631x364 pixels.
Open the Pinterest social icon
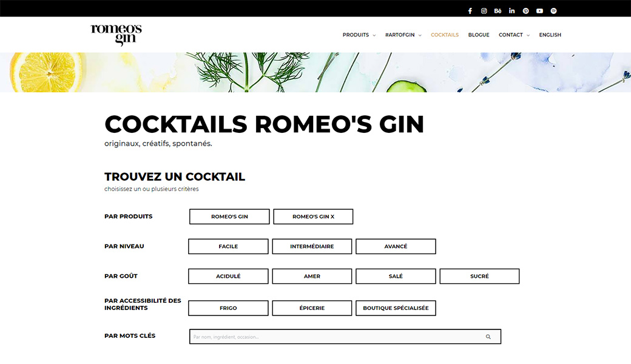tap(525, 11)
